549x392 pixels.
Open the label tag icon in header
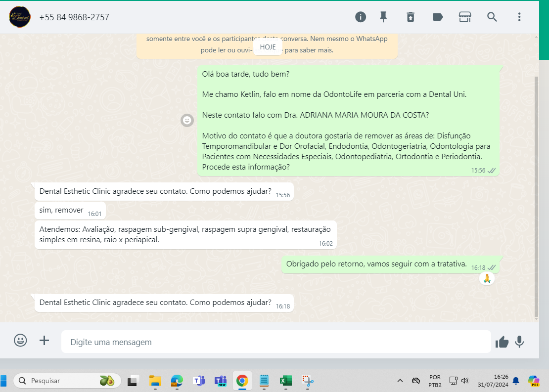[438, 17]
